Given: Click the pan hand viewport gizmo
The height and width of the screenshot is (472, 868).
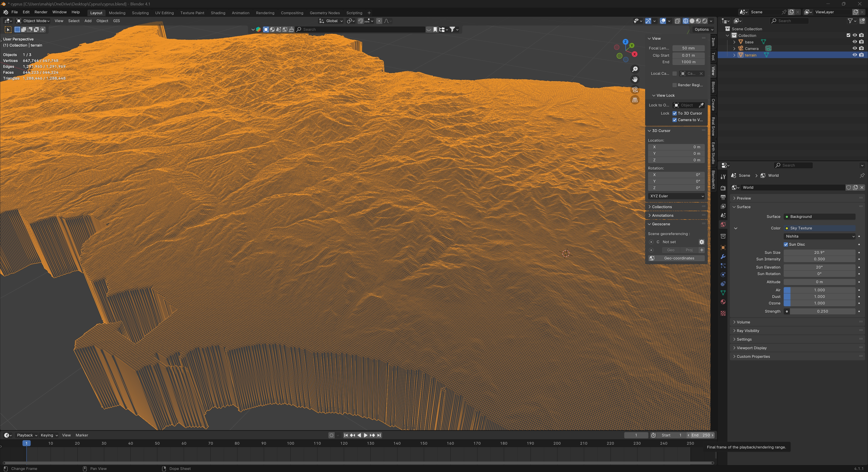Looking at the screenshot, I should pyautogui.click(x=635, y=80).
